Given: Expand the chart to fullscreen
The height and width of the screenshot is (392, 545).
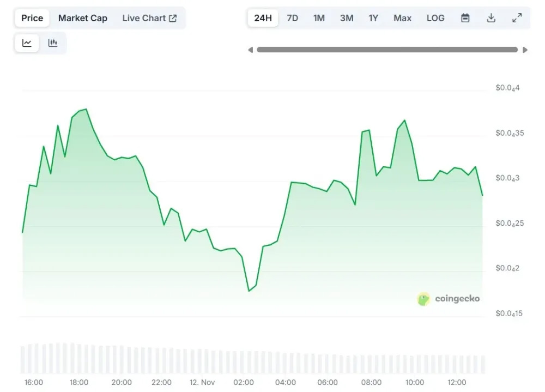Looking at the screenshot, I should click(x=517, y=17).
